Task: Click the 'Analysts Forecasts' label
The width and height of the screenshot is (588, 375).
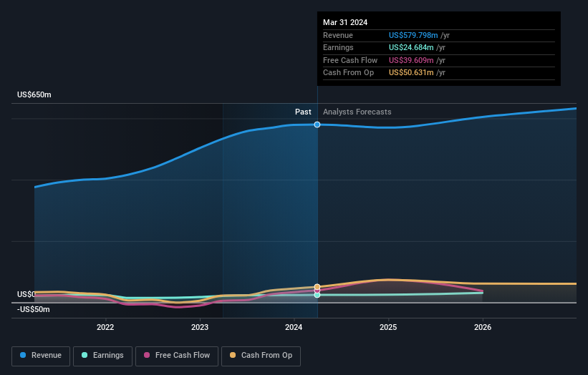Action: 357,112
